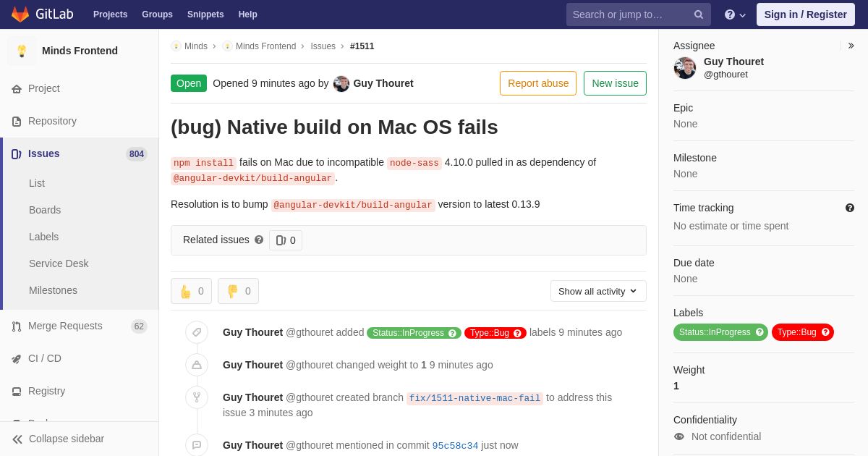
Task: Click the Merge Requests count badge 62
Action: [x=139, y=326]
